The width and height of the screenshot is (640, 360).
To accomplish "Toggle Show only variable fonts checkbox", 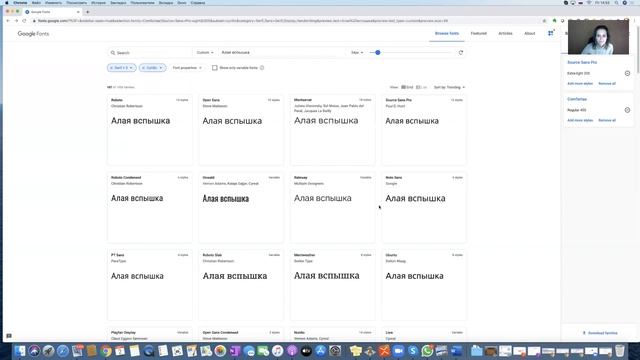I will (215, 68).
